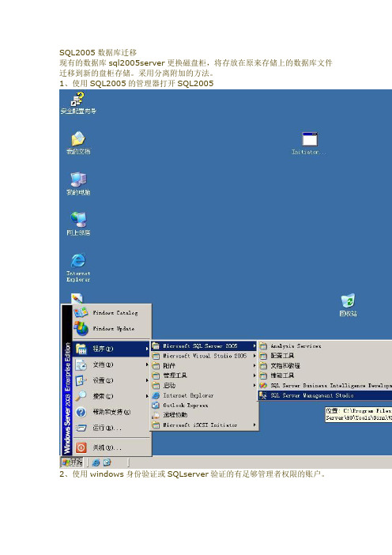
Task: Click the show desktop quick launch icon
Action: 107,462
